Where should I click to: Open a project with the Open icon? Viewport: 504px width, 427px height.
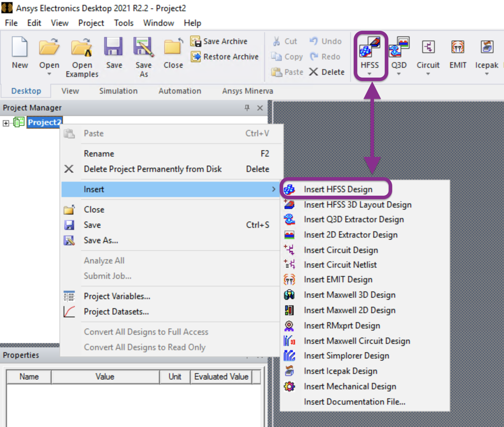click(x=49, y=46)
